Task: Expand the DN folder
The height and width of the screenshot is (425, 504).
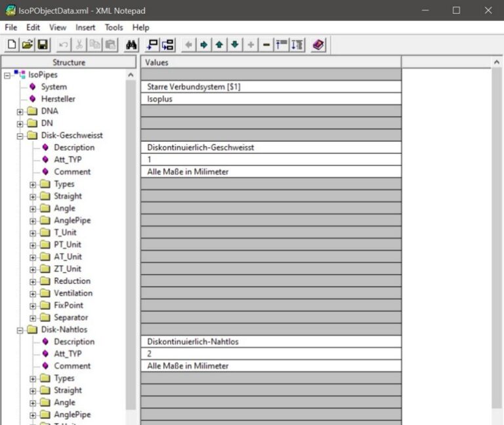Action: coord(20,124)
